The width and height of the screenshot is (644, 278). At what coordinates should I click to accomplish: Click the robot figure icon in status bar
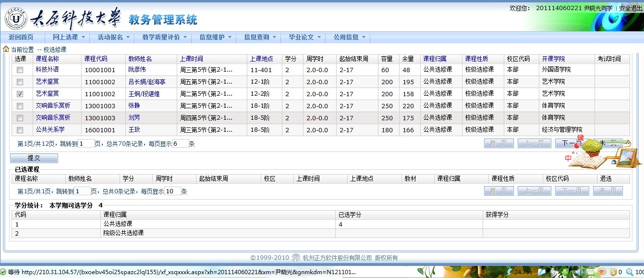coord(553,273)
